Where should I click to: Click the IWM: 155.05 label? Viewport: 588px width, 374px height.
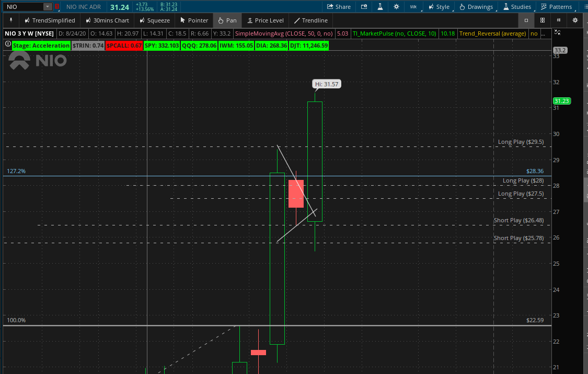point(236,46)
